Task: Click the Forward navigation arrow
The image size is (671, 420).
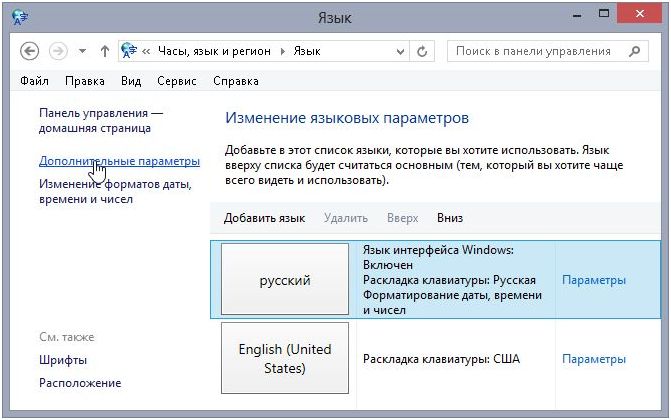Action: pyautogui.click(x=59, y=51)
